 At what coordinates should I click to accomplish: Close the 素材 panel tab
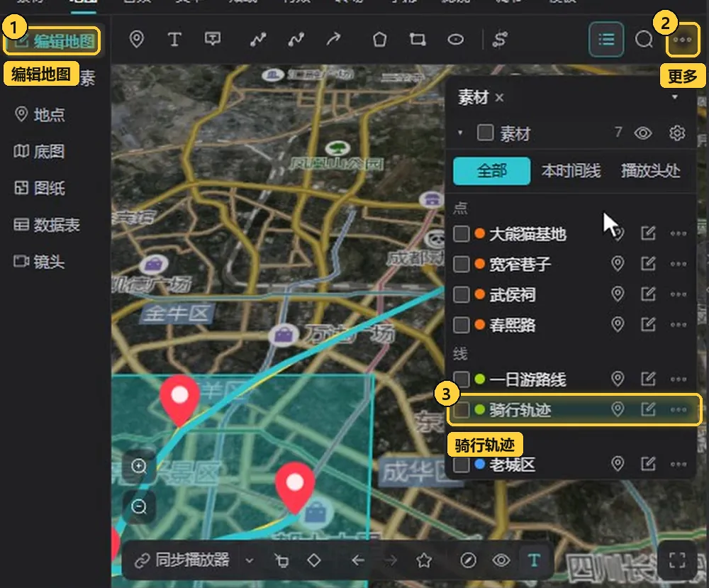[498, 97]
